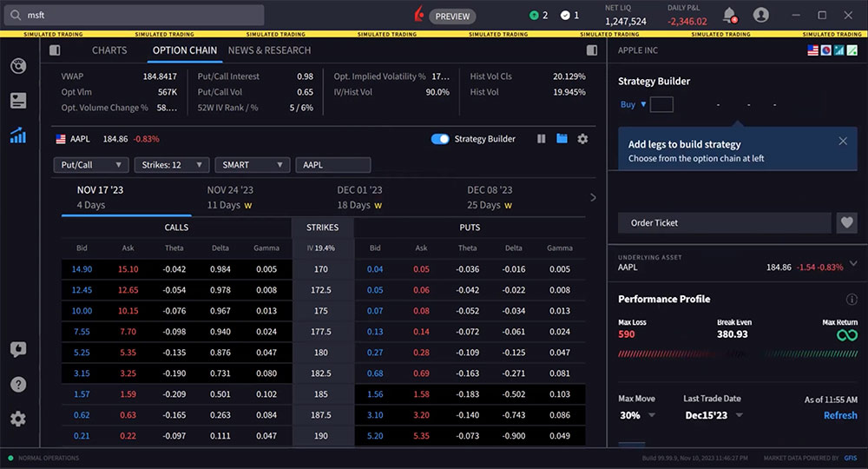
Task: Click US flag next to AAPL ticker
Action: click(61, 139)
